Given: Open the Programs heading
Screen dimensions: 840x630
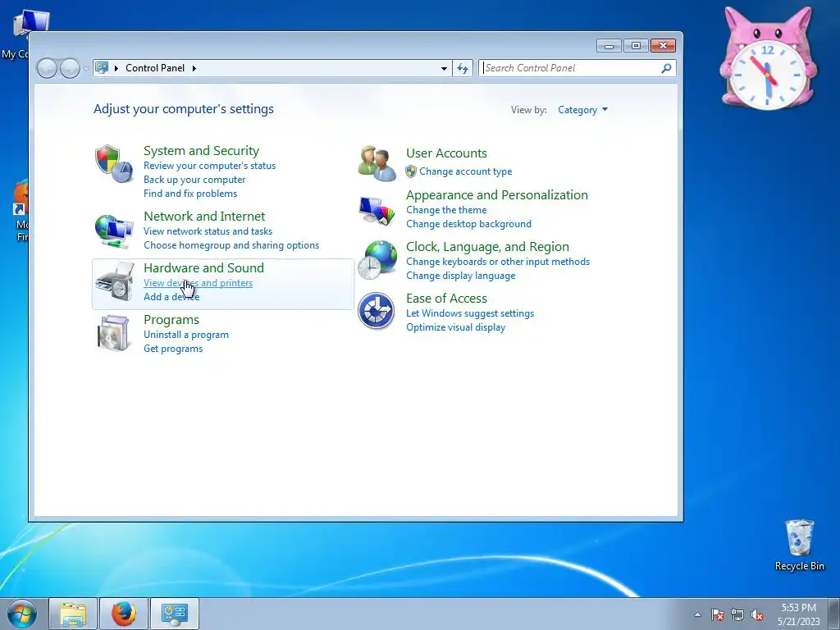Looking at the screenshot, I should click(171, 319).
